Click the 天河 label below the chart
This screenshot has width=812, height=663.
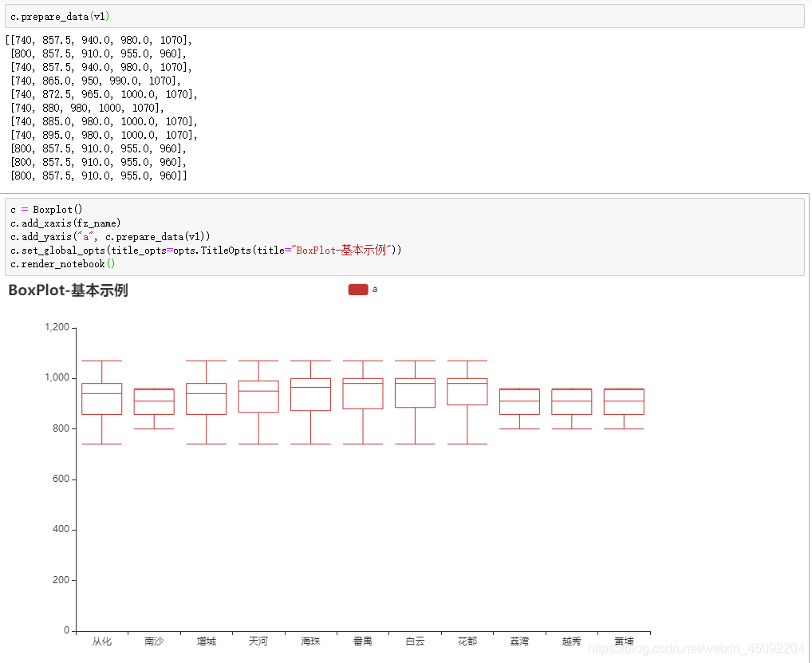(x=258, y=641)
